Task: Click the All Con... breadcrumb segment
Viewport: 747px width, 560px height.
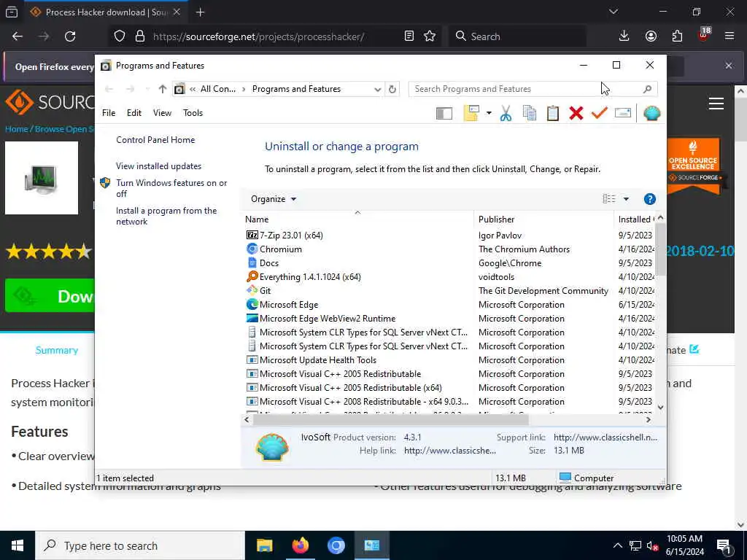Action: (217, 89)
